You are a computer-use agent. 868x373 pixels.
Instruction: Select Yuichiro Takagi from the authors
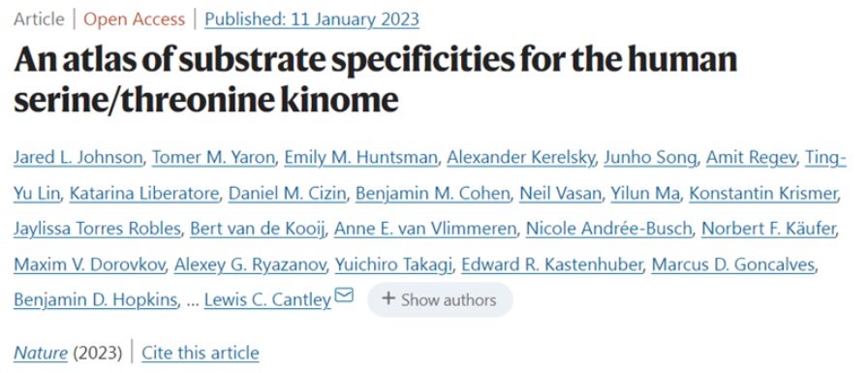tap(393, 264)
